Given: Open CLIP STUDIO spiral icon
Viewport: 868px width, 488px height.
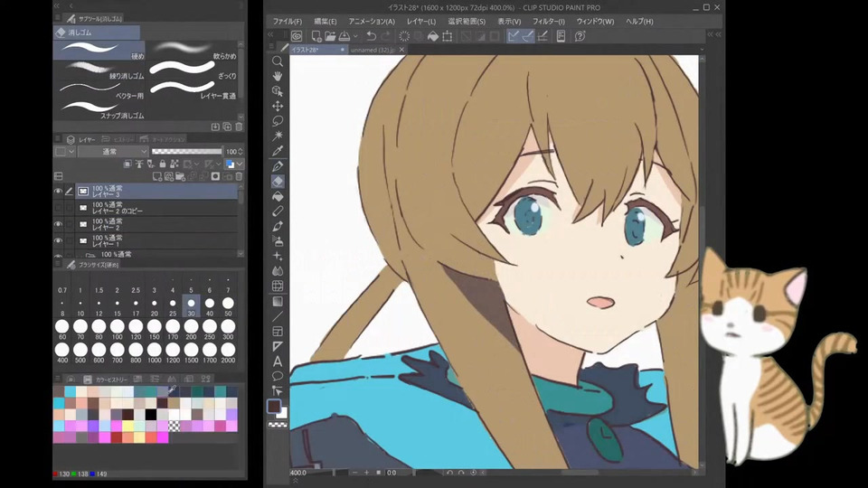Looking at the screenshot, I should pyautogui.click(x=297, y=36).
